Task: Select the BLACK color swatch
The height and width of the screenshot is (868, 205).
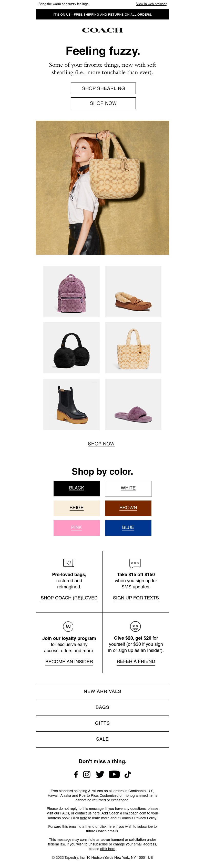Action: [77, 489]
